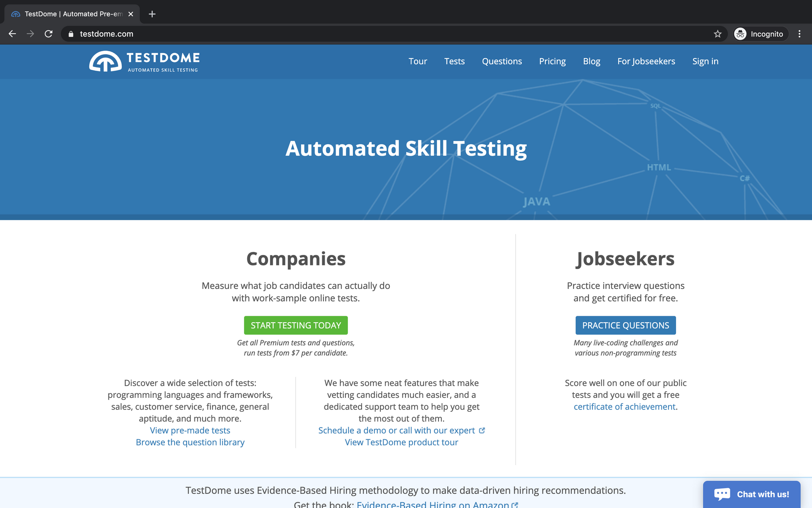
Task: Click the lock icon in address bar
Action: click(71, 34)
